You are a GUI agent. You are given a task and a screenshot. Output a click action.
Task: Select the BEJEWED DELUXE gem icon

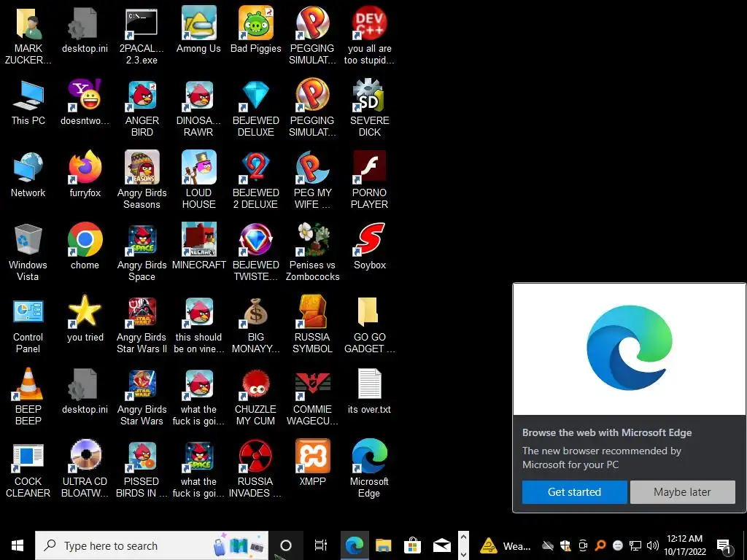click(x=256, y=96)
